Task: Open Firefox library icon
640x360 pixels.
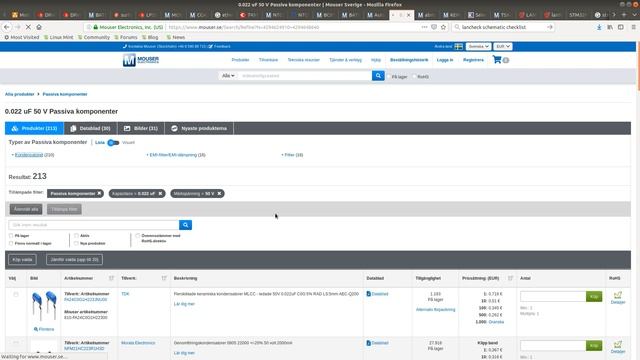Action: tap(610, 27)
